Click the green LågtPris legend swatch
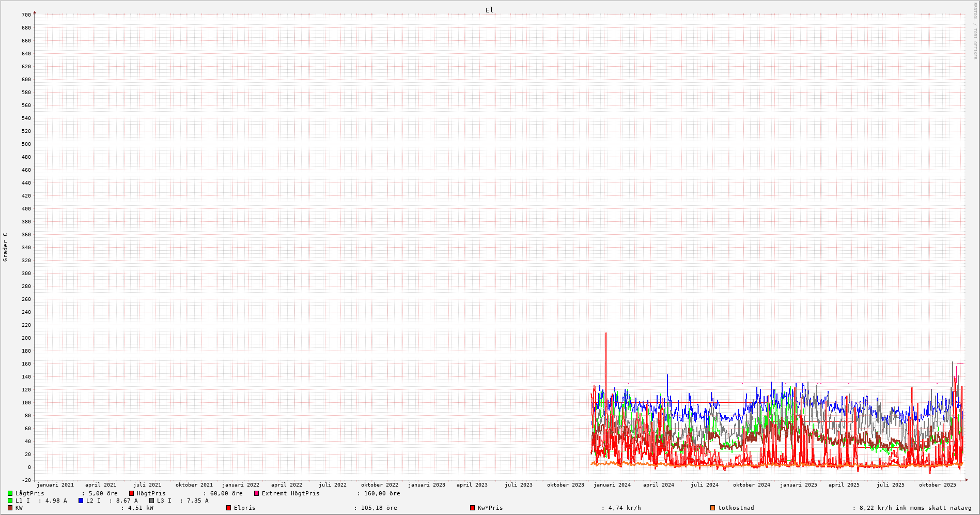 10,493
